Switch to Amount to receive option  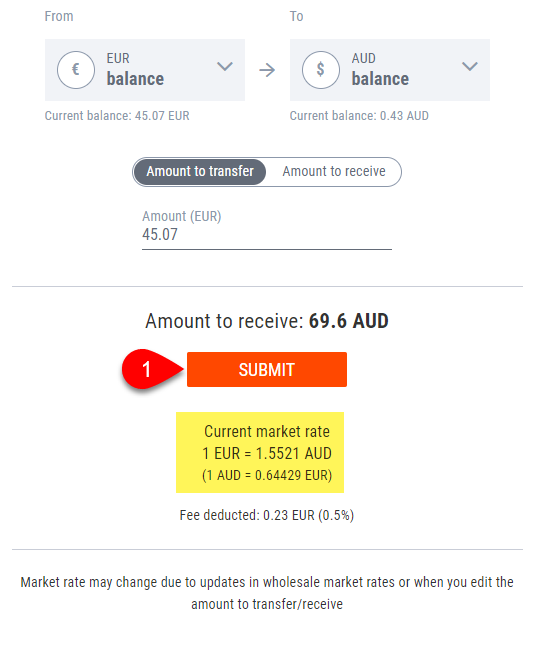pyautogui.click(x=334, y=172)
